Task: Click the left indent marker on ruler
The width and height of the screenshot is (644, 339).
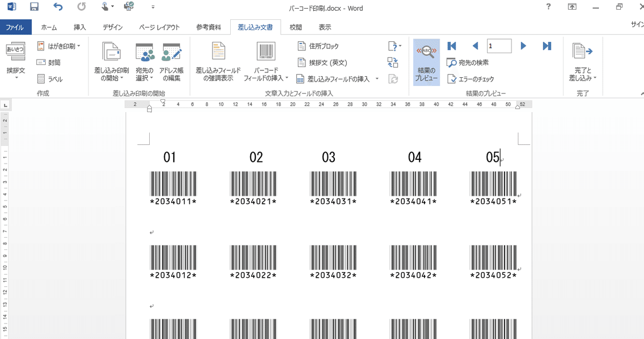Action: 149,109
